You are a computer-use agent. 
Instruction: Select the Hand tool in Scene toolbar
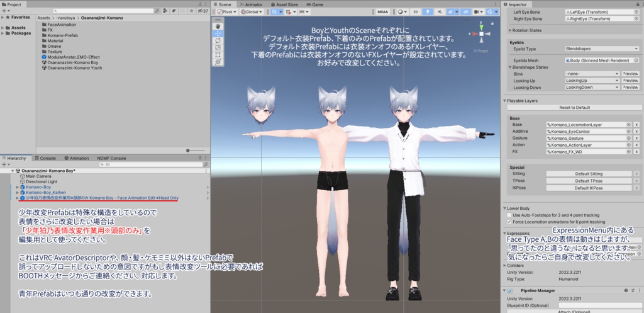tap(218, 26)
